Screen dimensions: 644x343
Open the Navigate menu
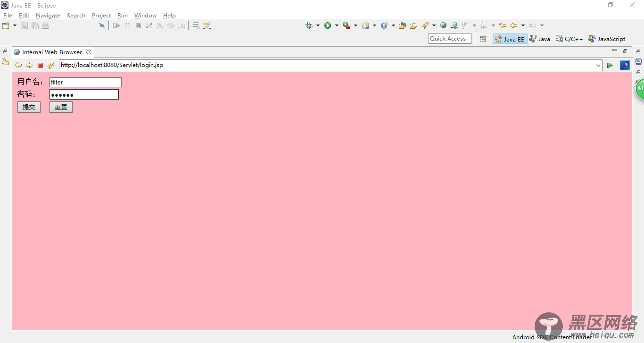coord(48,16)
